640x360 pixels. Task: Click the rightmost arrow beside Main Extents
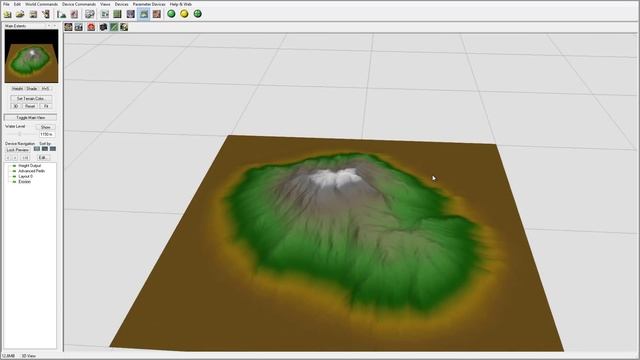click(x=55, y=26)
